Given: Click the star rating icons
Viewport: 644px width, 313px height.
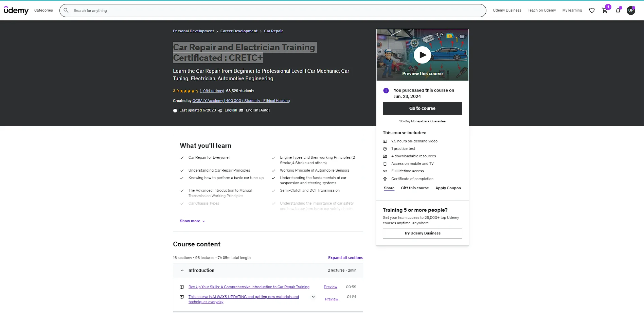Looking at the screenshot, I should (x=189, y=91).
